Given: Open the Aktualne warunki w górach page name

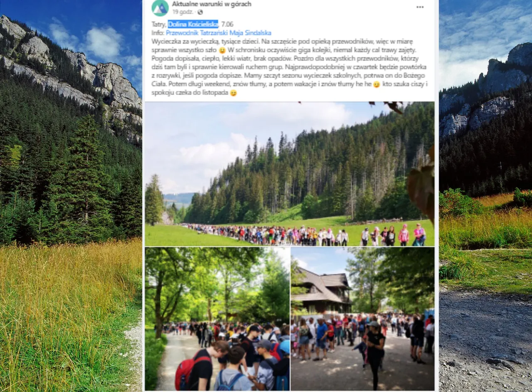Looking at the screenshot, I should 212,4.
